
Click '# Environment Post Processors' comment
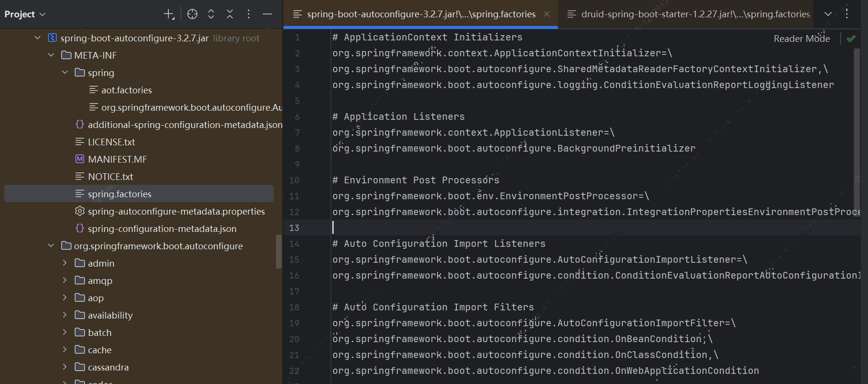[416, 180]
